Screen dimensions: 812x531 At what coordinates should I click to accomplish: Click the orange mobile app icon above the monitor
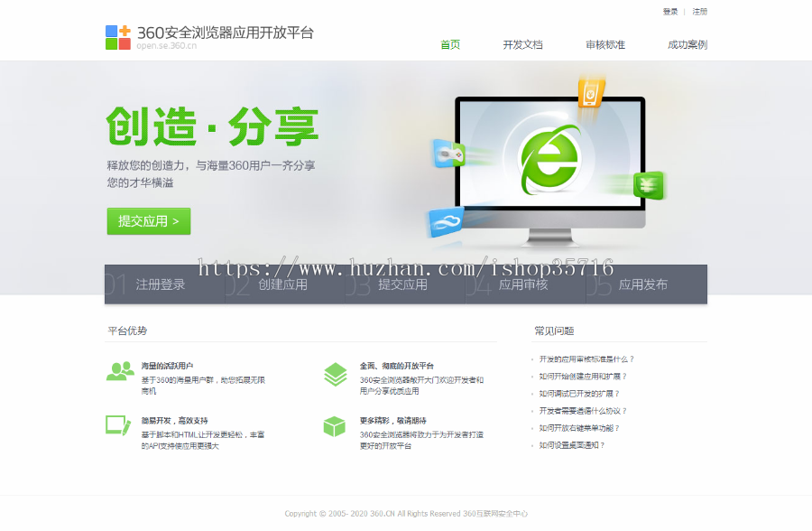pos(591,92)
